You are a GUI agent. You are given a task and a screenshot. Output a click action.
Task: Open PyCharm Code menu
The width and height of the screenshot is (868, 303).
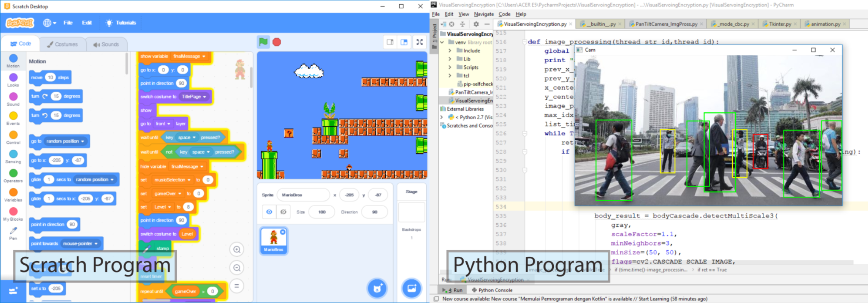504,14
